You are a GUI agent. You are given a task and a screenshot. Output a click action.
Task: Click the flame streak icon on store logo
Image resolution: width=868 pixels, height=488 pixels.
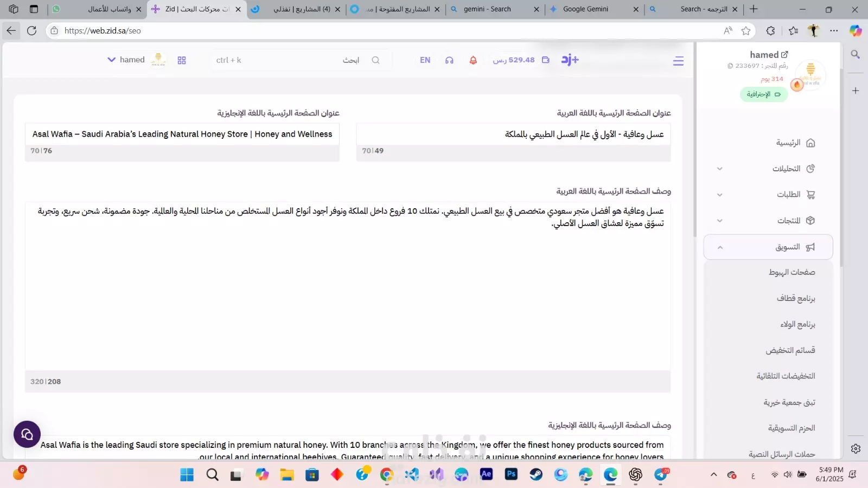[x=797, y=85]
